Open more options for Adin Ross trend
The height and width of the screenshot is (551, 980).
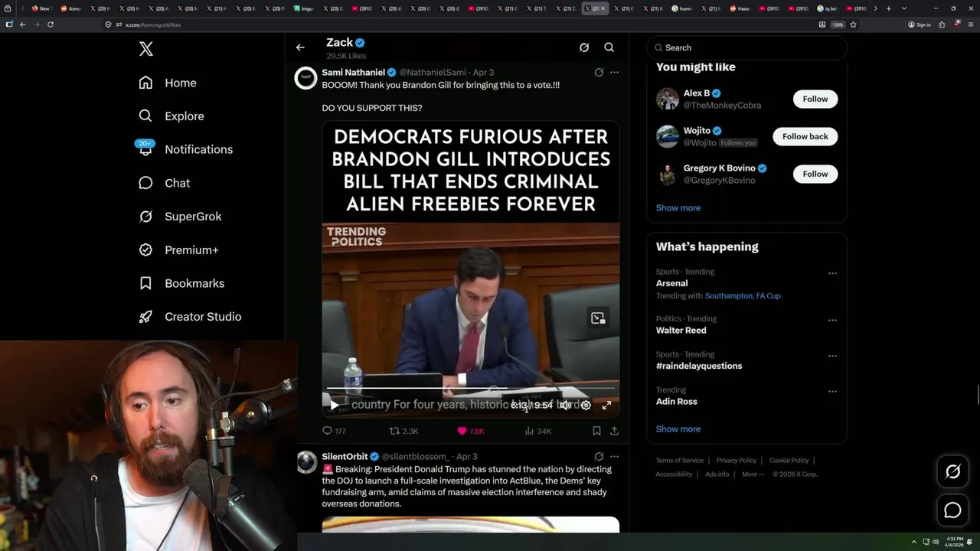click(832, 391)
